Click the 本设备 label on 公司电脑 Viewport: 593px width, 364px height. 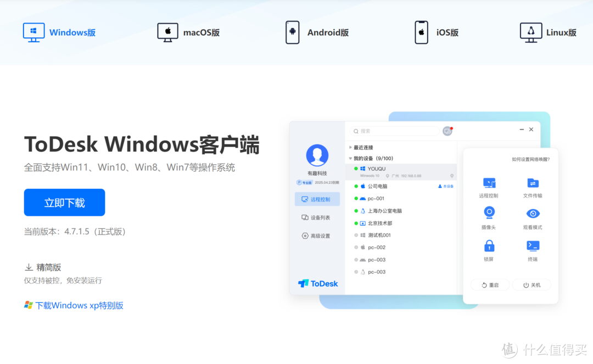(446, 186)
